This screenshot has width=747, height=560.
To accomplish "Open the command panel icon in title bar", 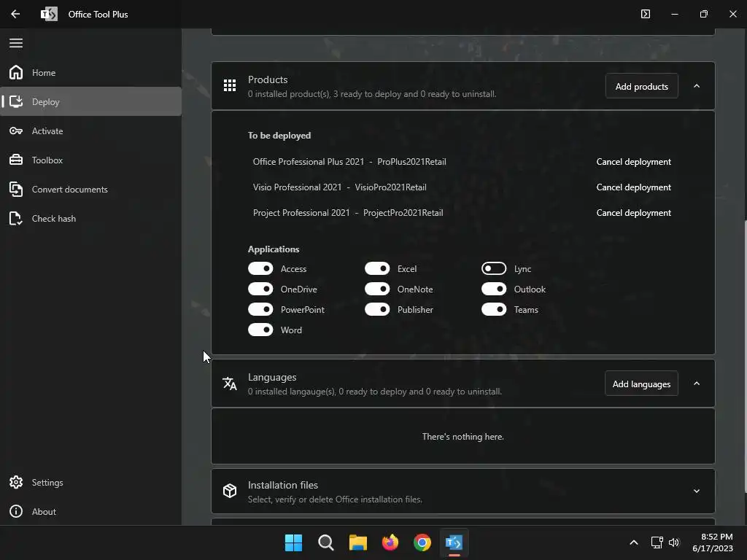I will click(645, 14).
